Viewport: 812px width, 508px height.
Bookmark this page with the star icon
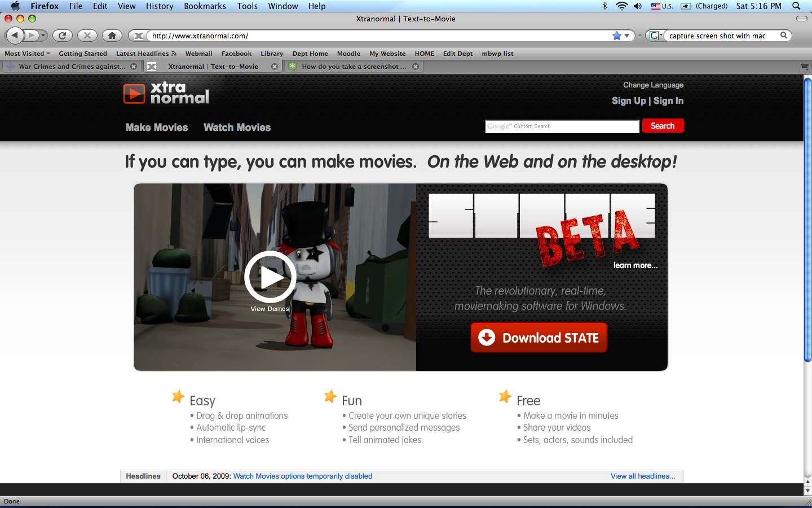click(x=616, y=36)
